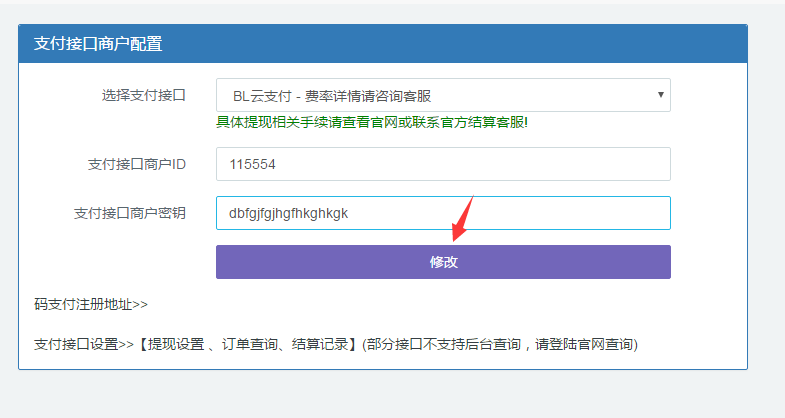The width and height of the screenshot is (785, 418).
Task: Focus the 支付接口商户密钥 input field
Action: [443, 213]
